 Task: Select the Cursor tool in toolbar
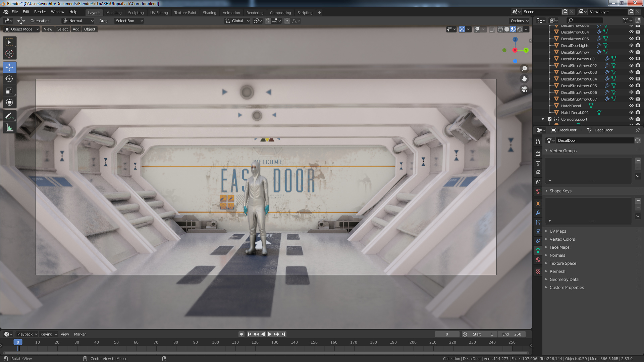pos(9,54)
